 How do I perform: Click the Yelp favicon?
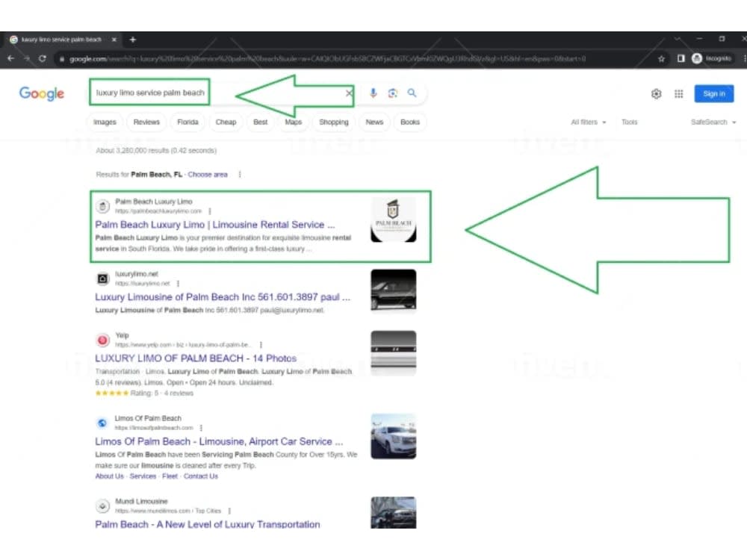pyautogui.click(x=102, y=340)
